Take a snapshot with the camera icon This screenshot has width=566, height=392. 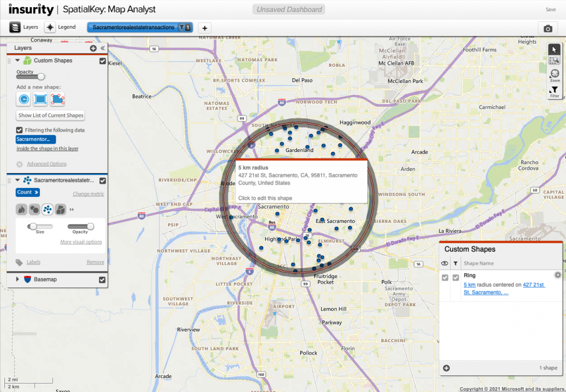pos(548,29)
